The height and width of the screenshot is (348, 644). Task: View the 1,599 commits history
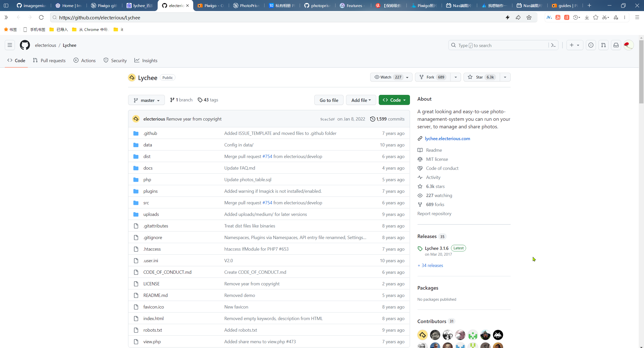(x=388, y=119)
